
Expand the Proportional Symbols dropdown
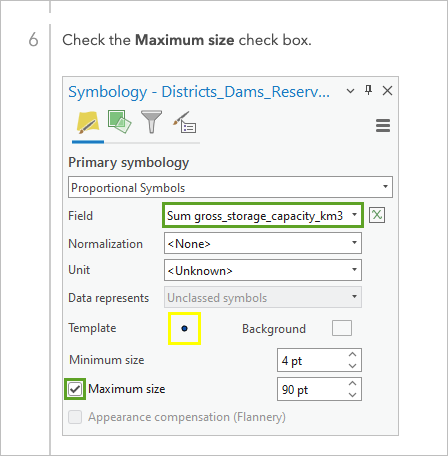pos(230,187)
